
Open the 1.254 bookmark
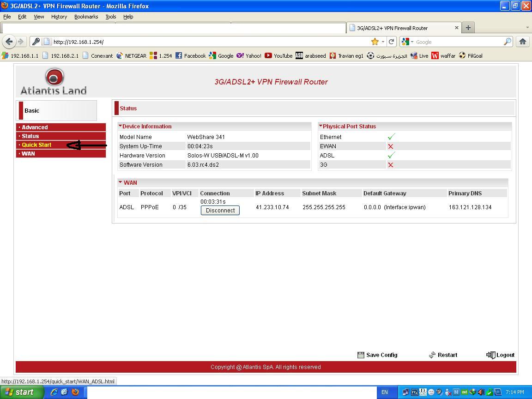[x=161, y=55]
